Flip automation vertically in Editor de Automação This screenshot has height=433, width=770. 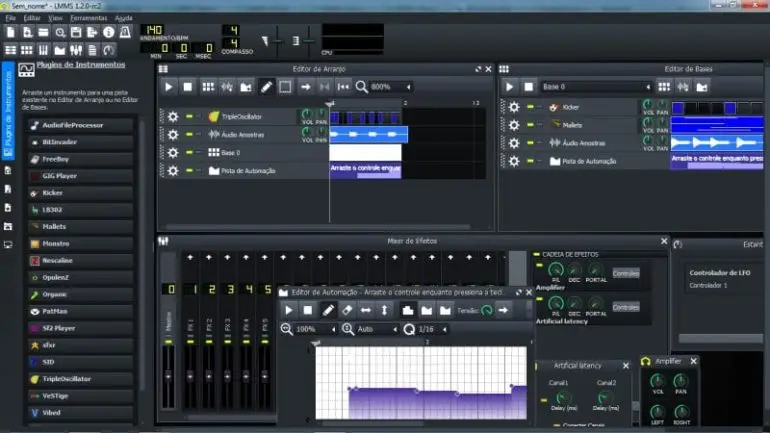point(385,310)
